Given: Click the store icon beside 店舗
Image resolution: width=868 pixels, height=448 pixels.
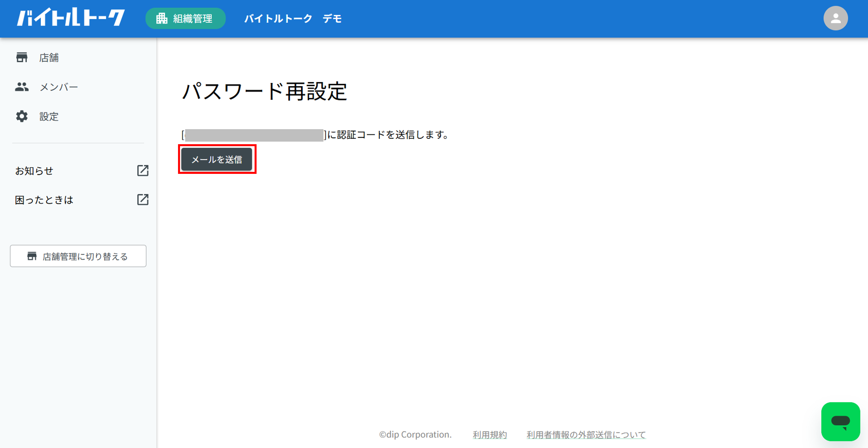Looking at the screenshot, I should (x=22, y=58).
